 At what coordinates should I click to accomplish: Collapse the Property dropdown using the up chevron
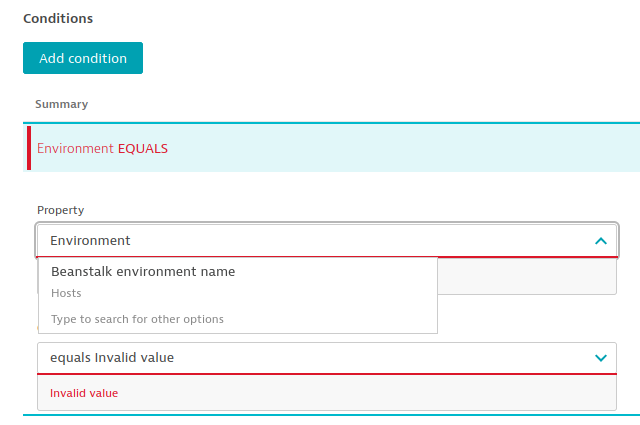coord(600,241)
